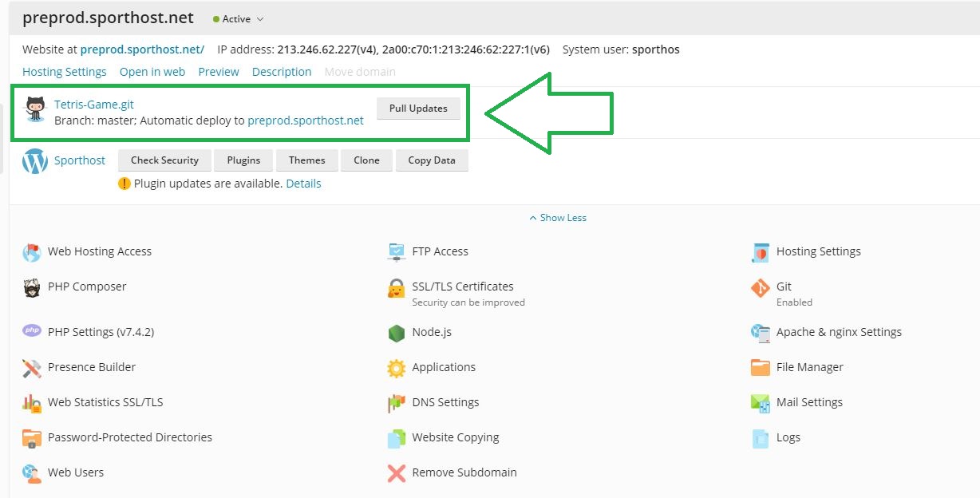
Task: View plugin update Details link
Action: coord(303,184)
